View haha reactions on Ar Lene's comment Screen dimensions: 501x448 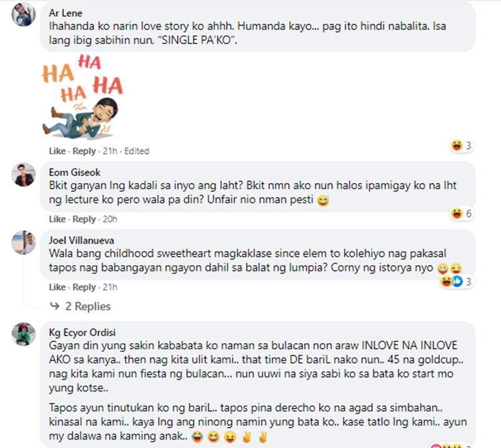click(462, 146)
